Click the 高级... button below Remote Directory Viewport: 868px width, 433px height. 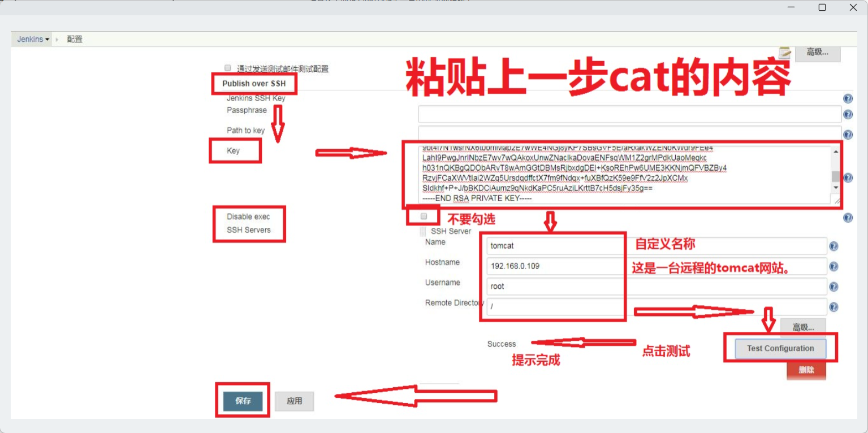(803, 327)
